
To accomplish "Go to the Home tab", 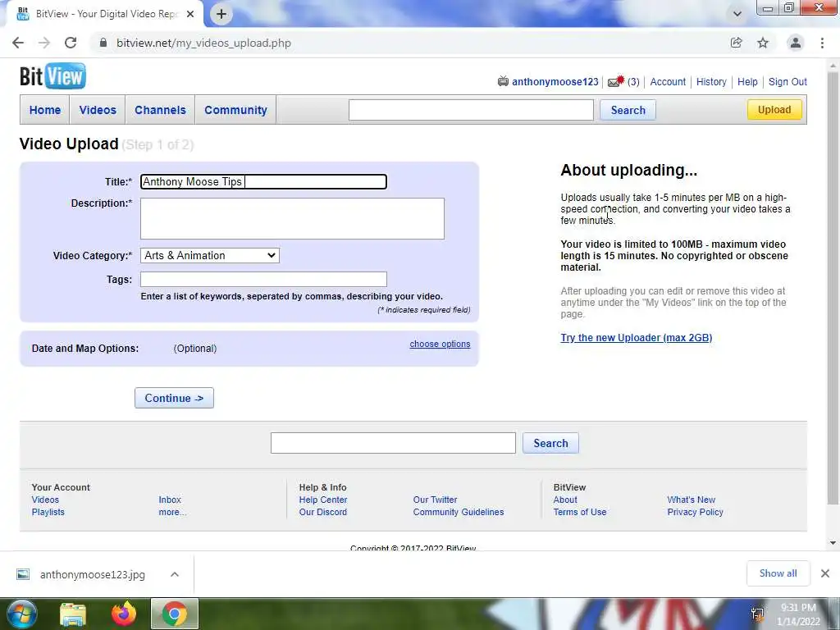I will pyautogui.click(x=45, y=110).
